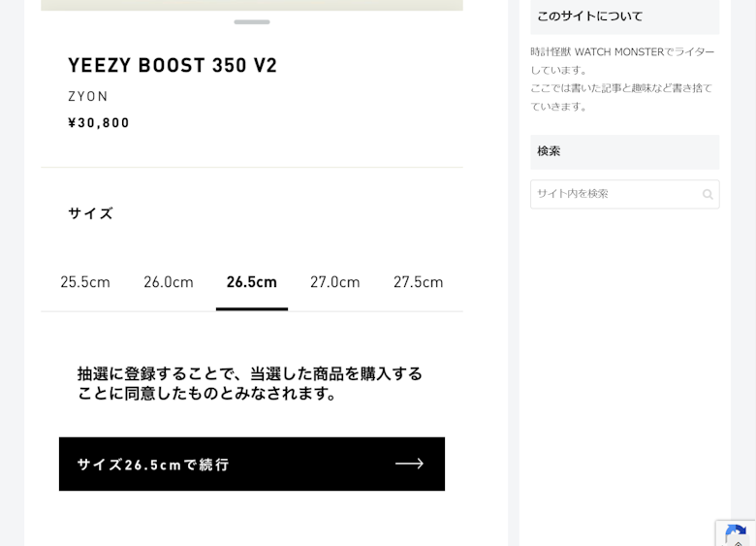Click the search magnifier icon
Viewport: 756px width, 546px height.
tap(708, 194)
